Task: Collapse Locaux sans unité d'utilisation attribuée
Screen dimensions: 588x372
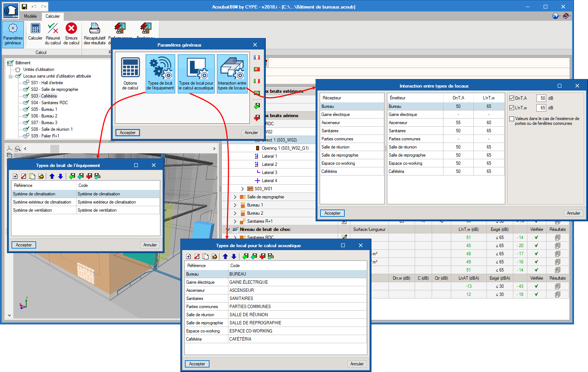Action: [11, 76]
